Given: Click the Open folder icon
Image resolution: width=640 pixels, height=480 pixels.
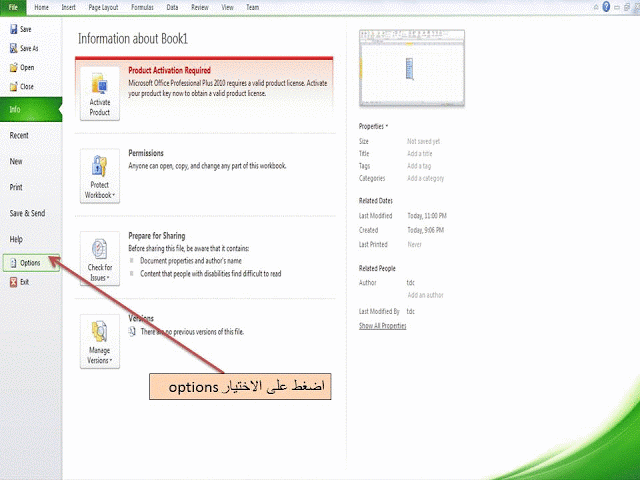Looking at the screenshot, I should click(x=13, y=67).
